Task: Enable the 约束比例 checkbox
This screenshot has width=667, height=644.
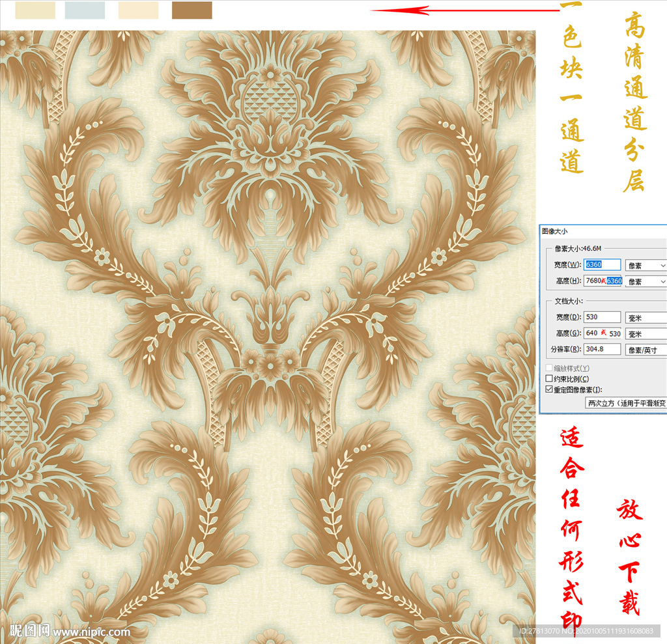Action: click(549, 378)
